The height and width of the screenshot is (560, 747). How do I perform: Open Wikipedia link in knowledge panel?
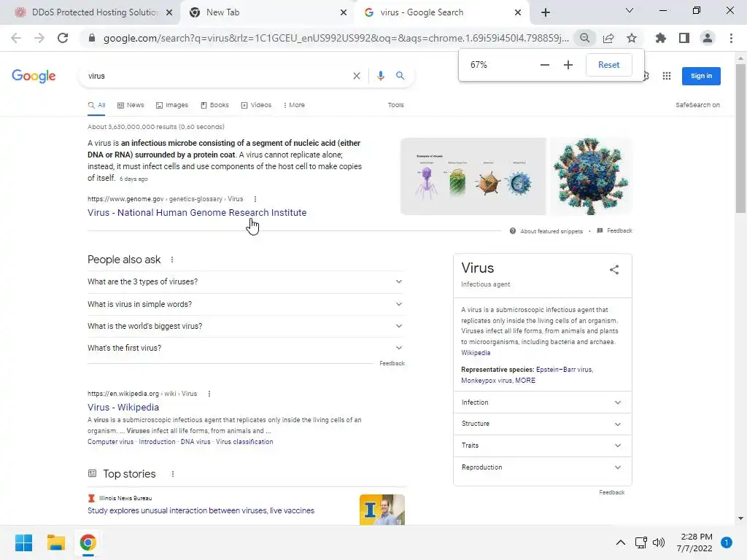point(476,353)
